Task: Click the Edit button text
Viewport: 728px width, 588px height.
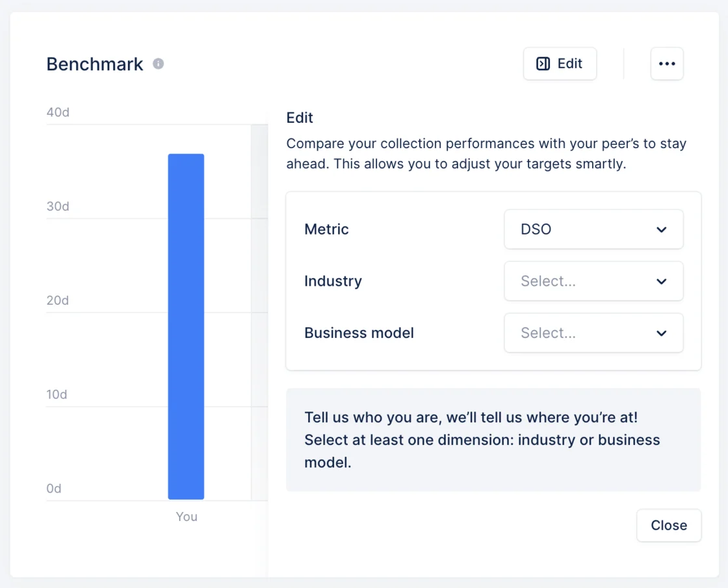Action: pos(569,64)
